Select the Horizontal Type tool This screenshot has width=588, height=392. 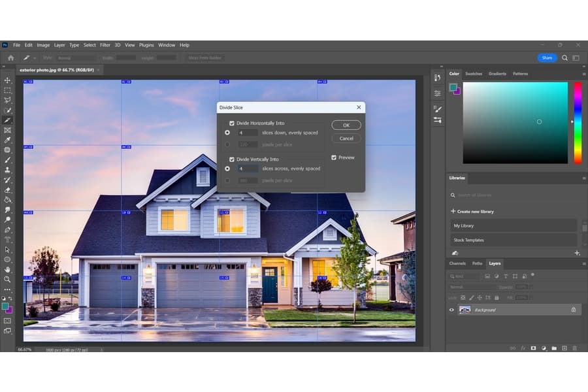click(7, 239)
